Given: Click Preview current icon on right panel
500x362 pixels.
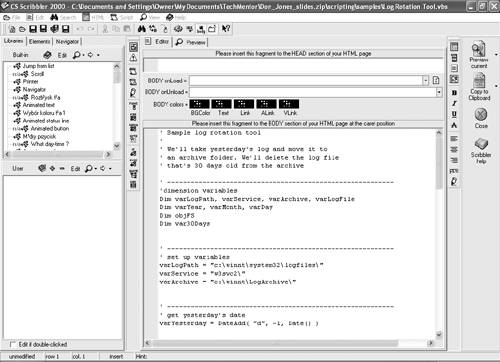Looking at the screenshot, I should [479, 55].
